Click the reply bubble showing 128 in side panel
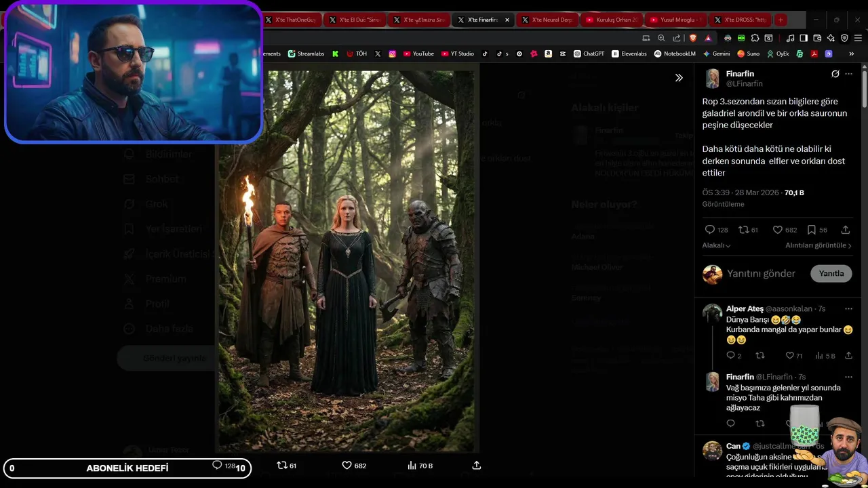868x488 pixels. click(716, 230)
